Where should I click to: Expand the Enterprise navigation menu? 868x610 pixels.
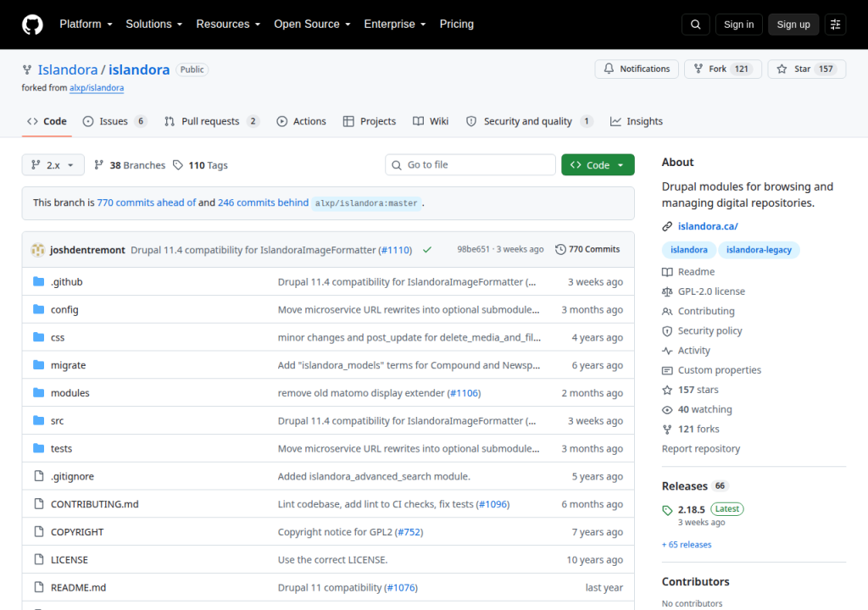(x=395, y=25)
